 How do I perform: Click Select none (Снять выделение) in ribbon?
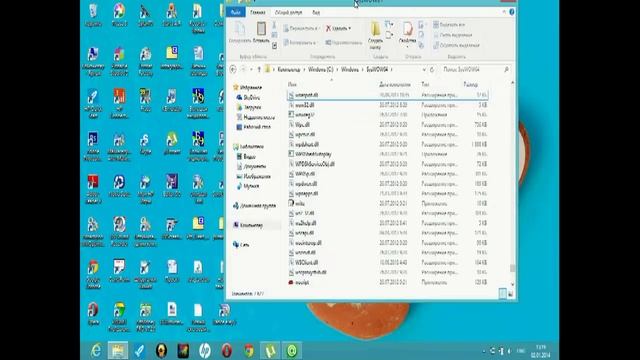452,36
